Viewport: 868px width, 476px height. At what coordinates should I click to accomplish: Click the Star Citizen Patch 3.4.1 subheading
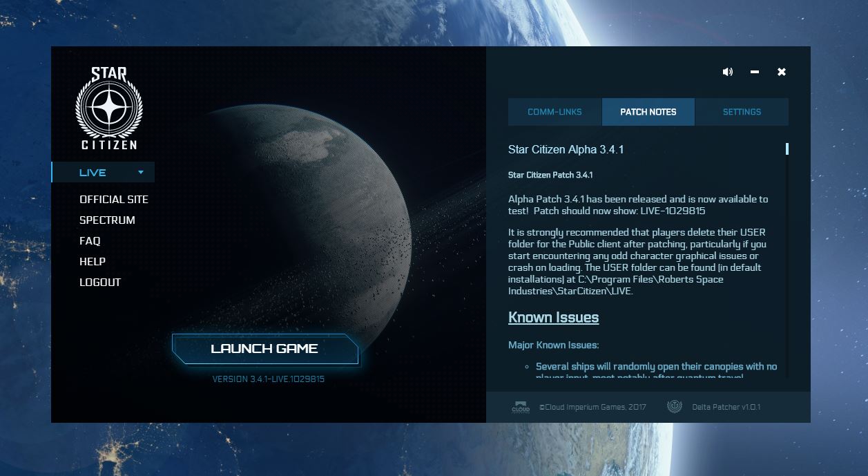(x=550, y=175)
